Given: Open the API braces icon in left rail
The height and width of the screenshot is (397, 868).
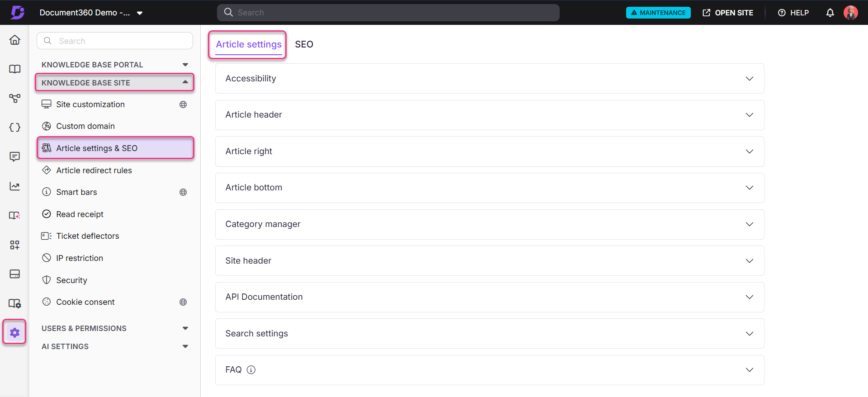Looking at the screenshot, I should [x=14, y=128].
